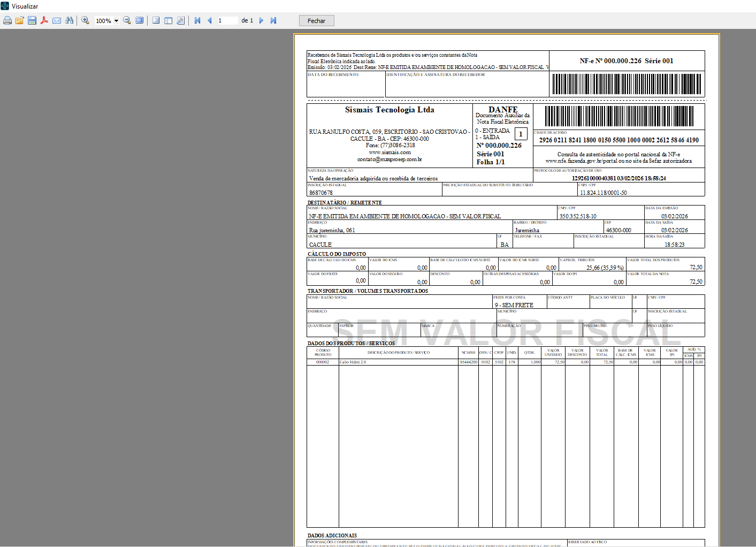Save the report using the floppy disk icon
756x547 pixels.
32,21
